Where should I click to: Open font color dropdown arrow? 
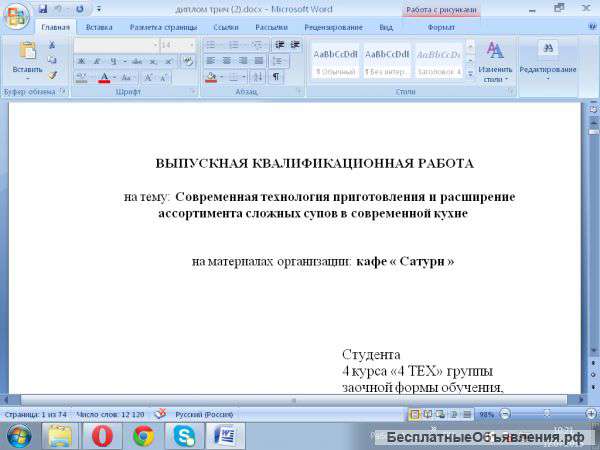coord(114,78)
